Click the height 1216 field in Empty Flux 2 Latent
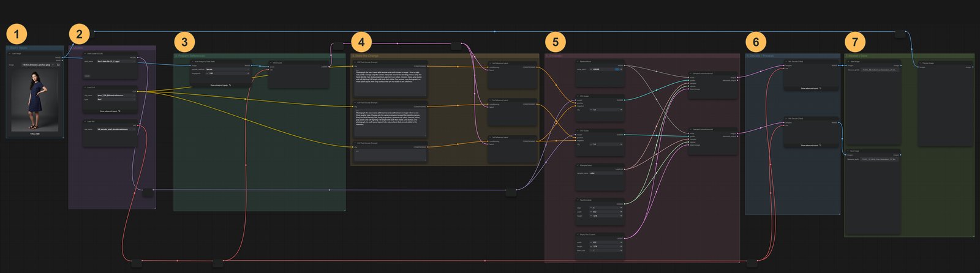 606,246
